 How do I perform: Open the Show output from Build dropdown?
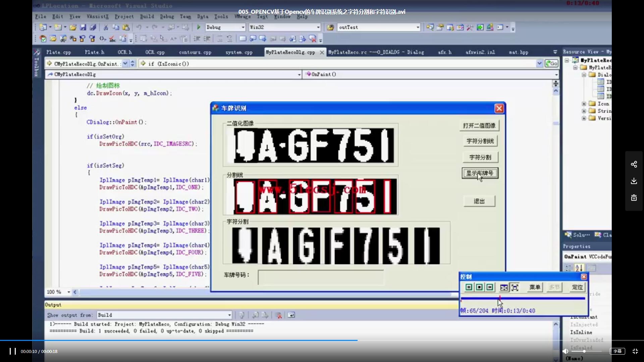click(164, 315)
